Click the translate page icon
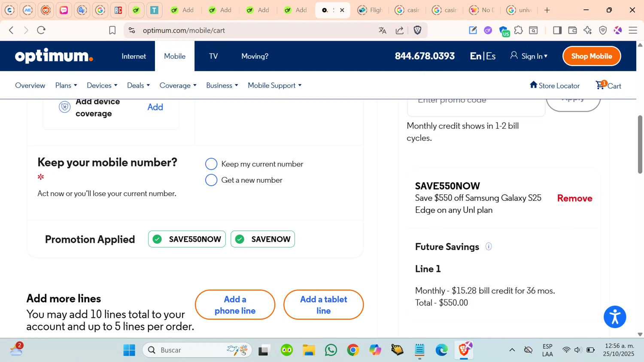Viewport: 644px width, 362px height. pyautogui.click(x=383, y=30)
